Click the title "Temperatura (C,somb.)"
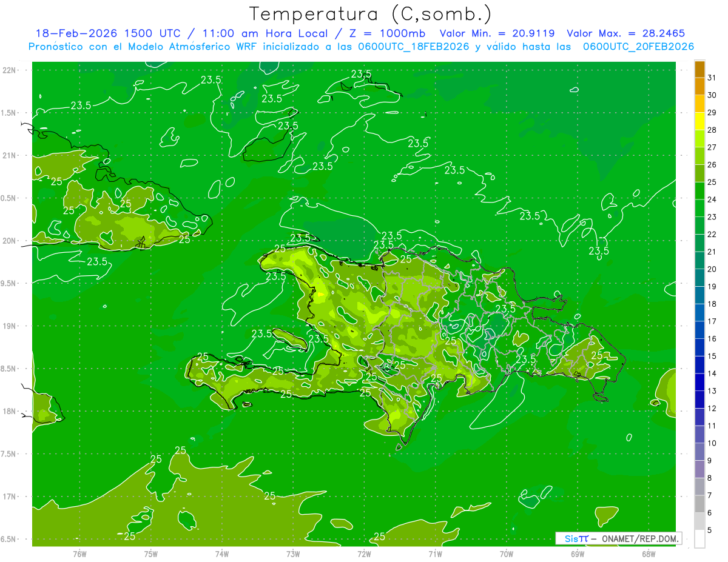Image resolution: width=728 pixels, height=562 pixels. [x=370, y=15]
